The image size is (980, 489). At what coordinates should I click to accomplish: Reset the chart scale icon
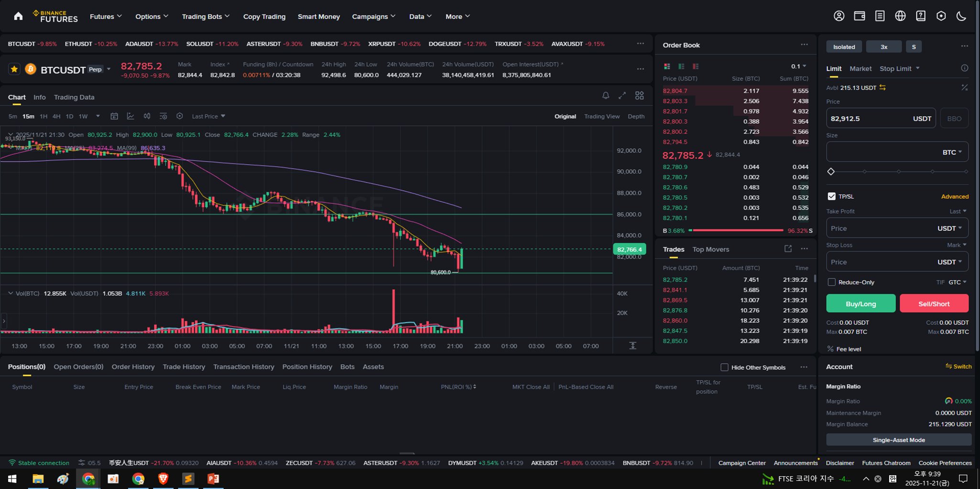pyautogui.click(x=632, y=346)
